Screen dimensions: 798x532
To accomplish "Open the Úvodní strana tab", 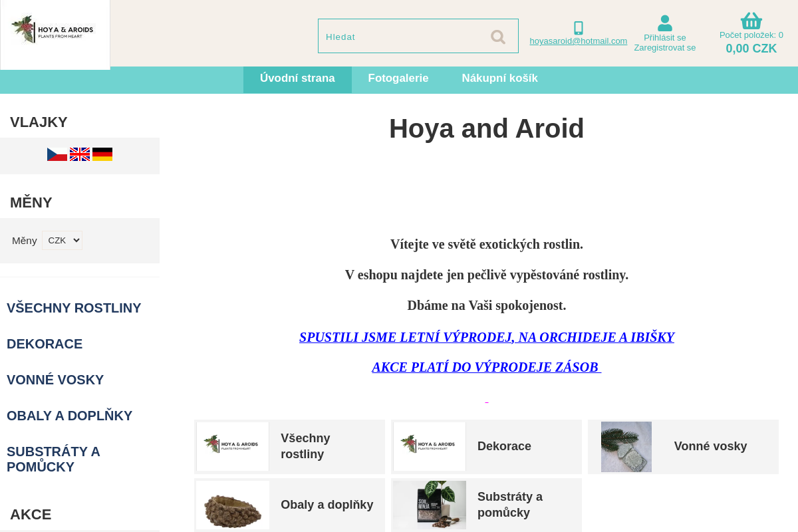I will pos(297,78).
